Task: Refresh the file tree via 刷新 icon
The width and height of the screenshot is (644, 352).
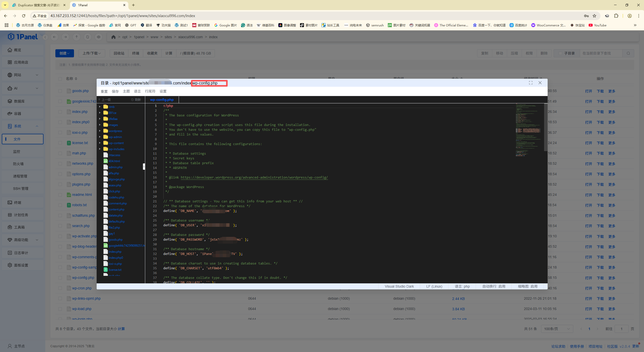Action: 133,99
